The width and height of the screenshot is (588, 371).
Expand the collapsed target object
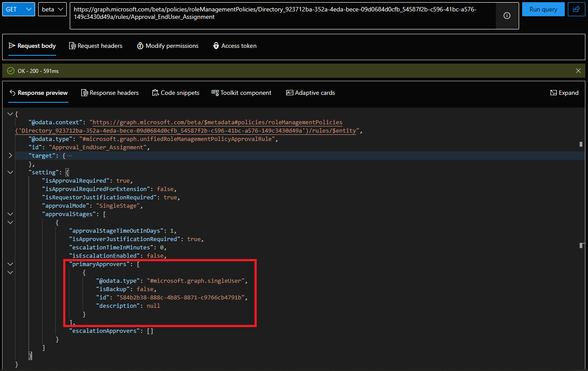coord(10,155)
